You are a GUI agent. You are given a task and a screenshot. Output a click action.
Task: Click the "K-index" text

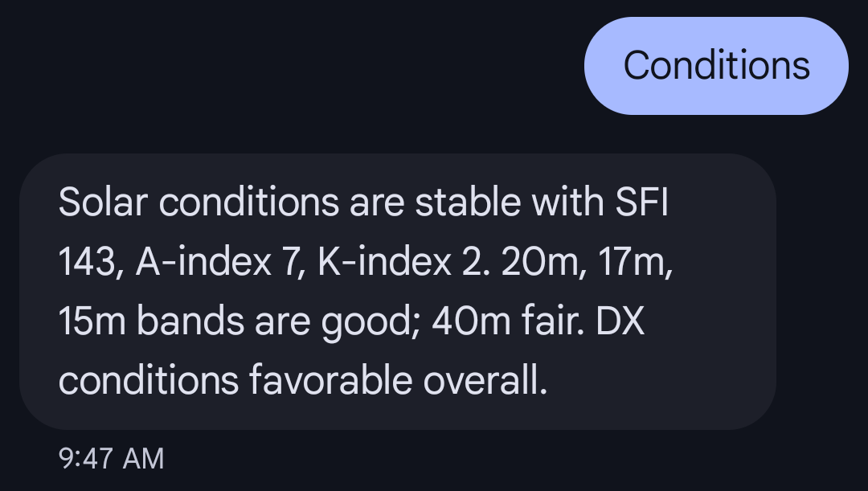[384, 262]
